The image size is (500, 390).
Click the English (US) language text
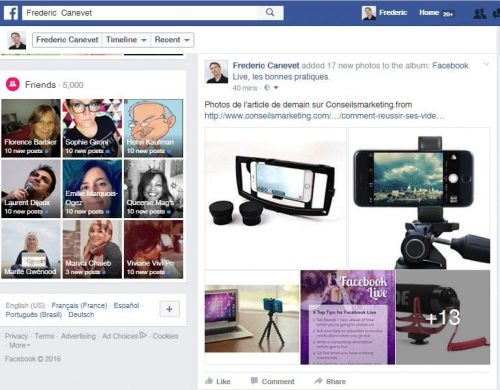point(25,305)
